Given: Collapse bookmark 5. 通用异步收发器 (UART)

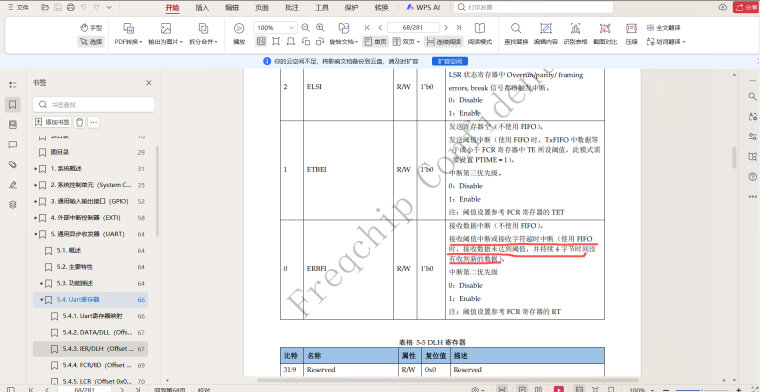Looking at the screenshot, I should click(36, 234).
